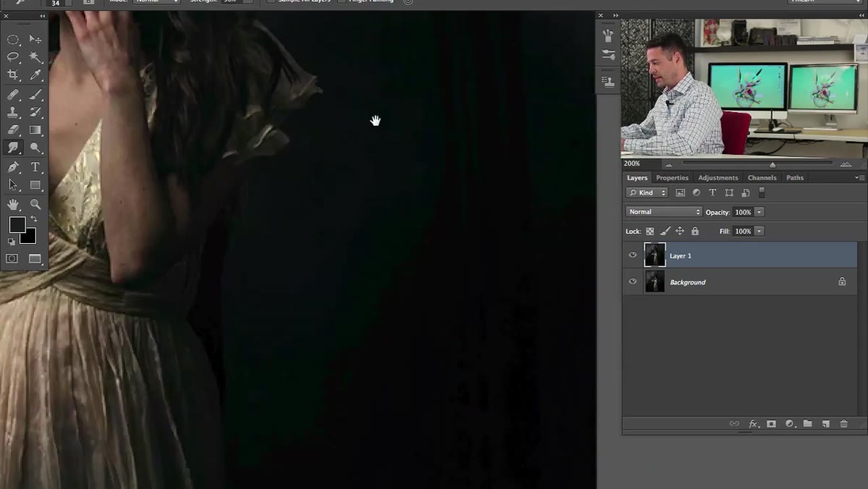Select the Magic Wand tool
Viewport: 868px width, 489px height.
[35, 57]
